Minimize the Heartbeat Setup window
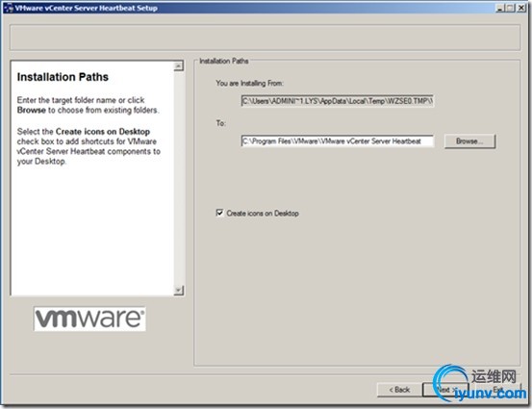Viewport: 532px width, 409px height. point(499,8)
